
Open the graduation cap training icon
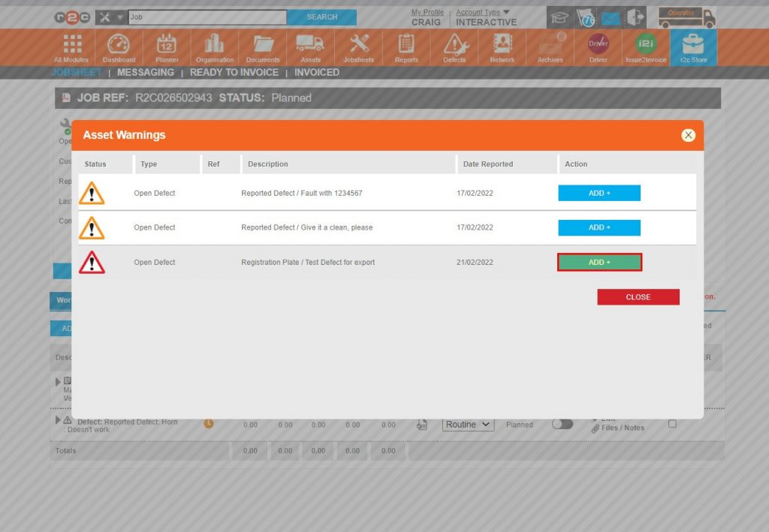(x=559, y=18)
